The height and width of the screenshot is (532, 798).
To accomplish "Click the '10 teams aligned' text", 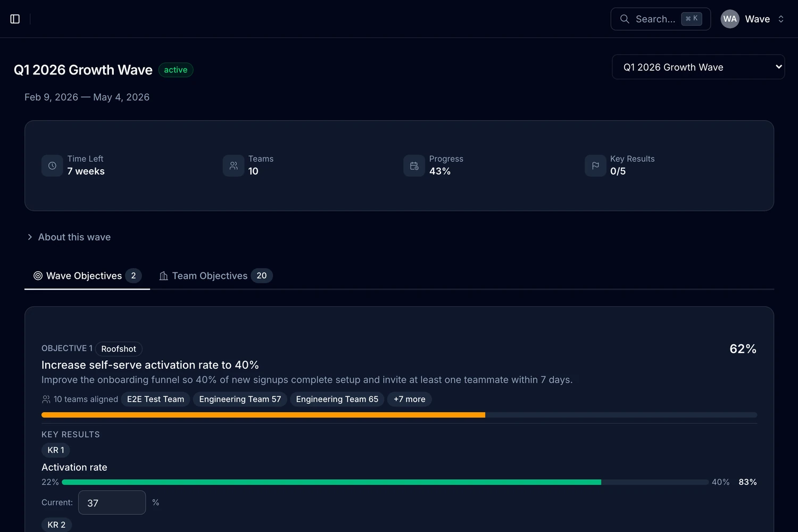I will coord(86,399).
